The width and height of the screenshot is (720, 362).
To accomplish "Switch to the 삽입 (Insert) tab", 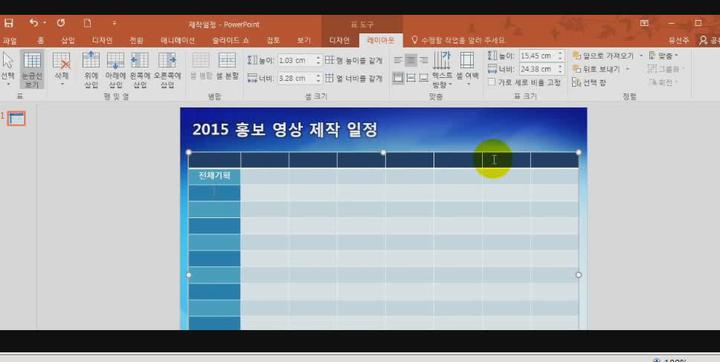I will [68, 40].
